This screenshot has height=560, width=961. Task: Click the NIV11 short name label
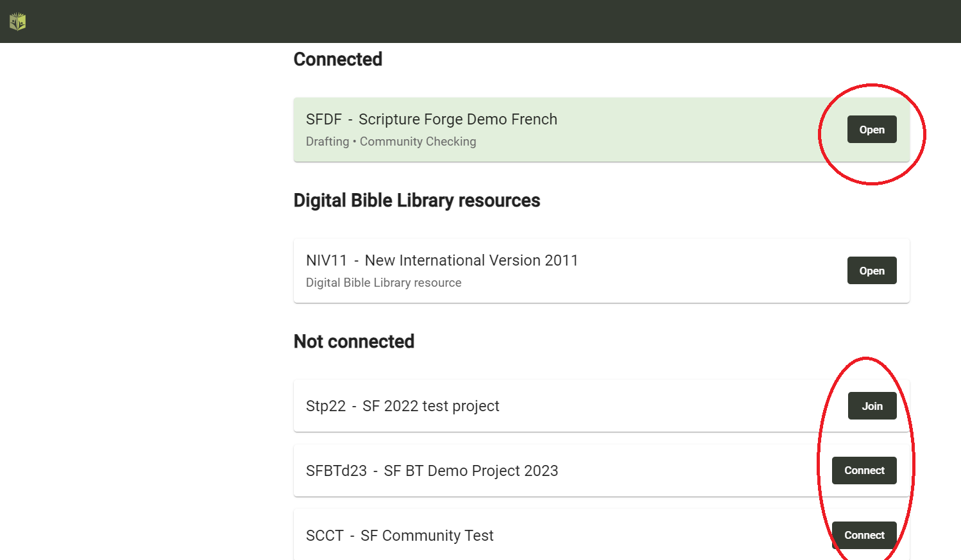(327, 260)
